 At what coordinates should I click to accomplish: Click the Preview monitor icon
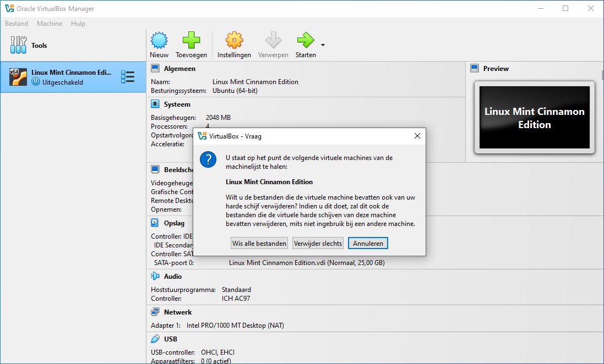(474, 69)
